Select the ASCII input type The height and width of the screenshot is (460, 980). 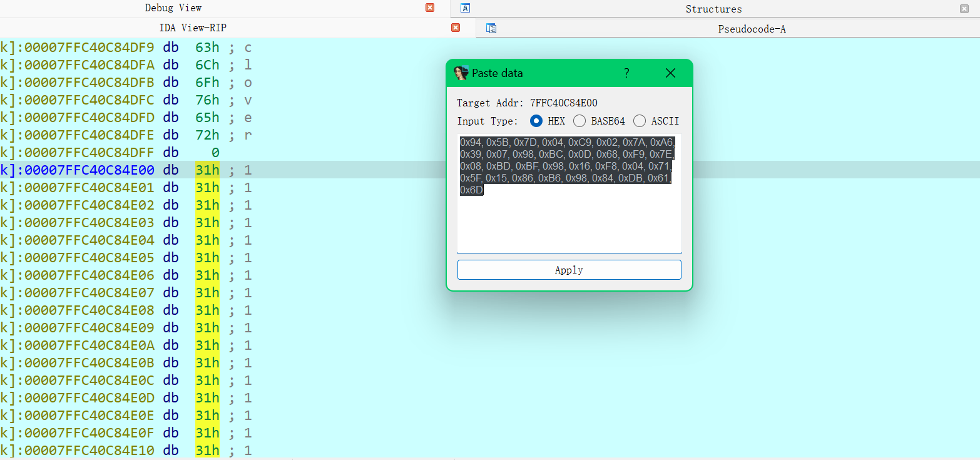click(640, 121)
